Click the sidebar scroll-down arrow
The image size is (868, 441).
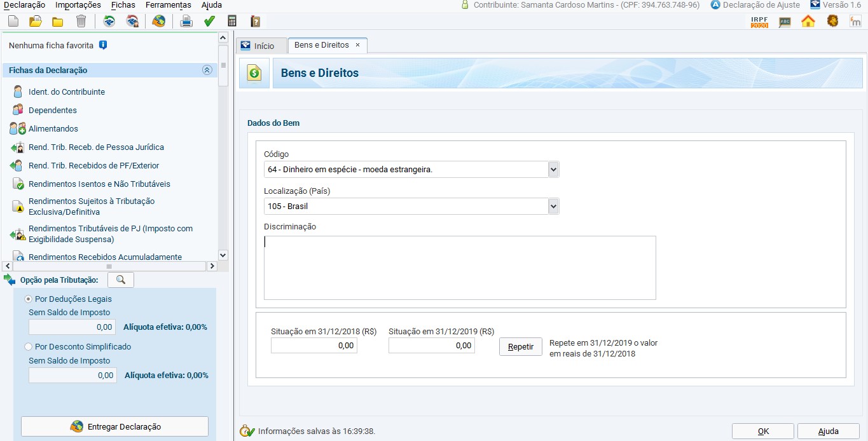click(x=223, y=255)
